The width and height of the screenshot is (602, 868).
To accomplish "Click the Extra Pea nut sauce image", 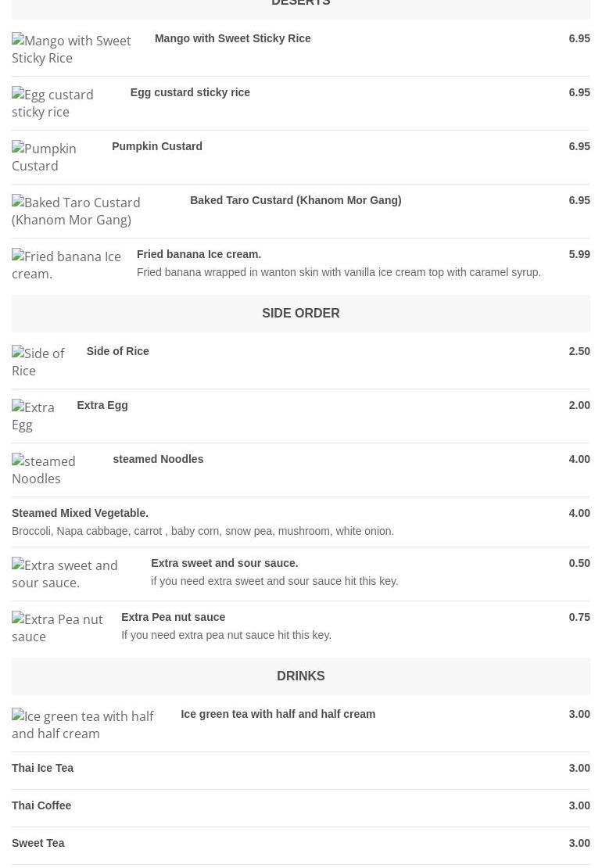I will (58, 628).
